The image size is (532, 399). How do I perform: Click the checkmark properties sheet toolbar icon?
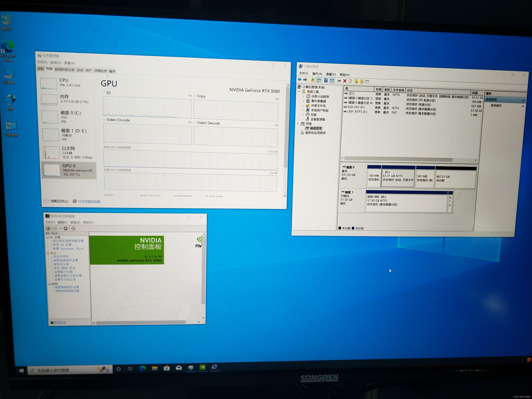pos(350,81)
